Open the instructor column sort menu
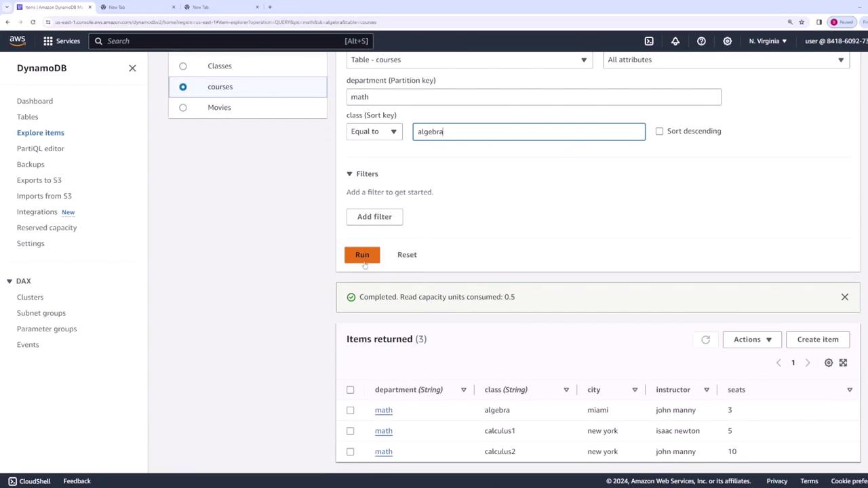 pyautogui.click(x=707, y=390)
